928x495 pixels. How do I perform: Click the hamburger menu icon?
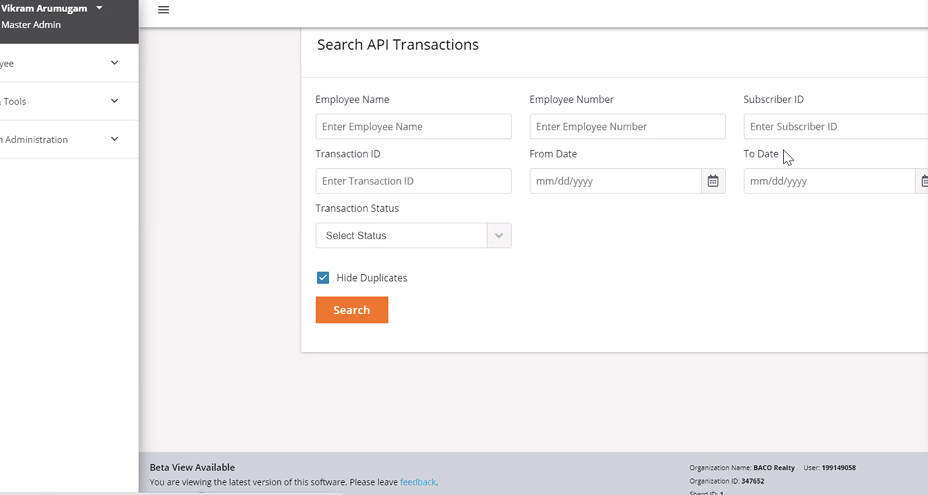click(164, 10)
